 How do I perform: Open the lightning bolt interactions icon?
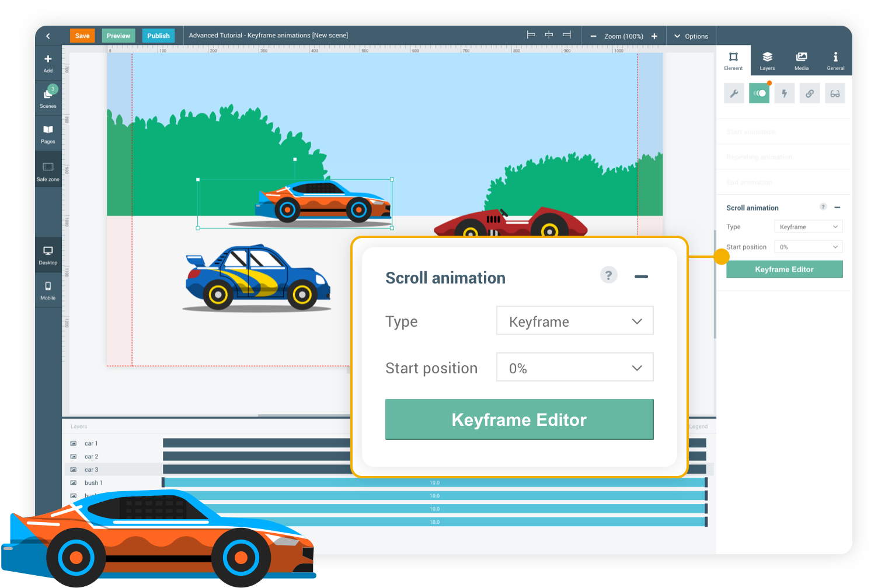pyautogui.click(x=785, y=93)
